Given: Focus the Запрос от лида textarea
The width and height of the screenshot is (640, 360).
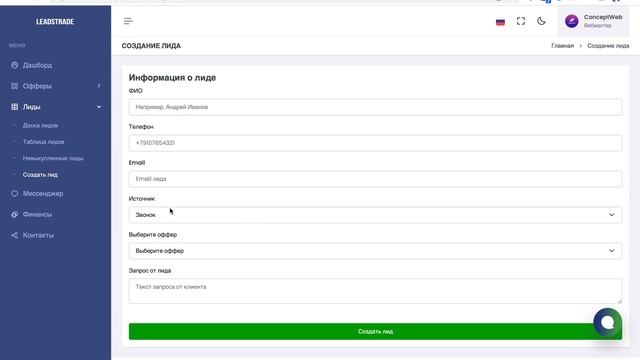Looking at the screenshot, I should click(376, 291).
